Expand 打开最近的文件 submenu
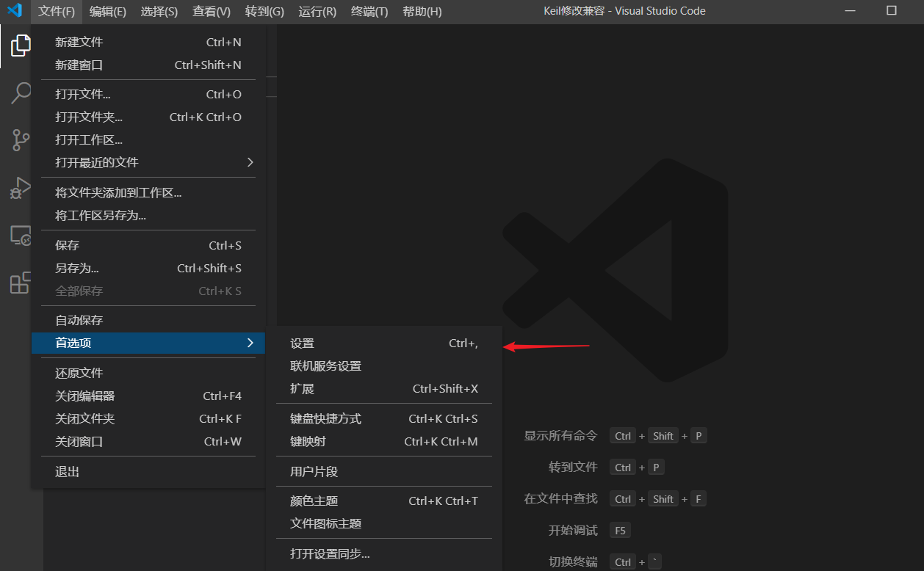The image size is (924, 571). point(148,163)
